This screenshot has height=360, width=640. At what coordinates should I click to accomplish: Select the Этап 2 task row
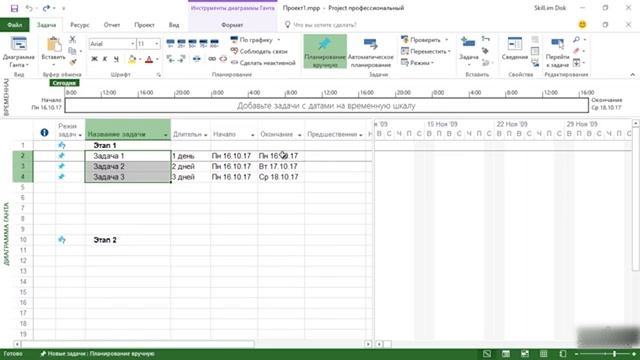pyautogui.click(x=202, y=240)
